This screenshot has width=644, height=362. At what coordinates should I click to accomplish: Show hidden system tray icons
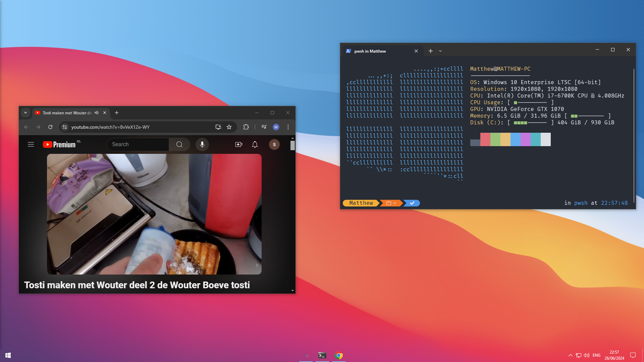point(570,355)
